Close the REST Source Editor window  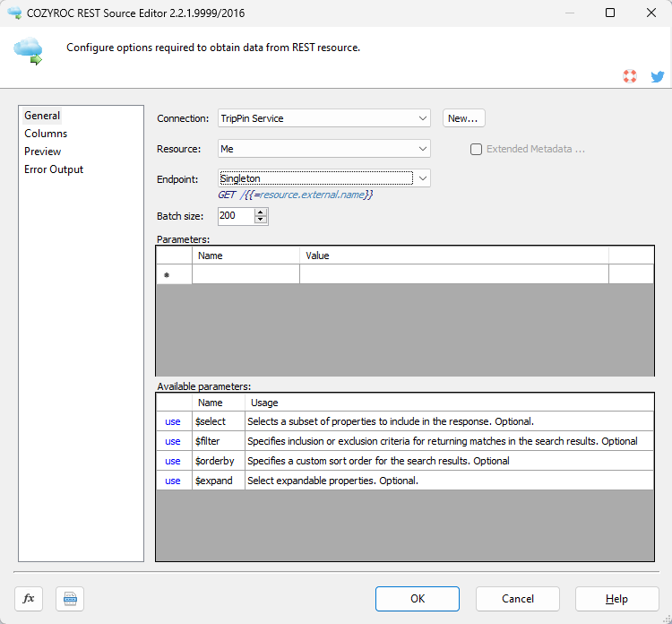click(651, 13)
